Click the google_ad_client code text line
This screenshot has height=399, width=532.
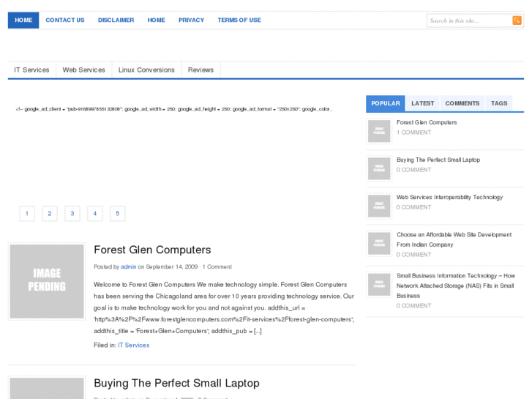173,109
